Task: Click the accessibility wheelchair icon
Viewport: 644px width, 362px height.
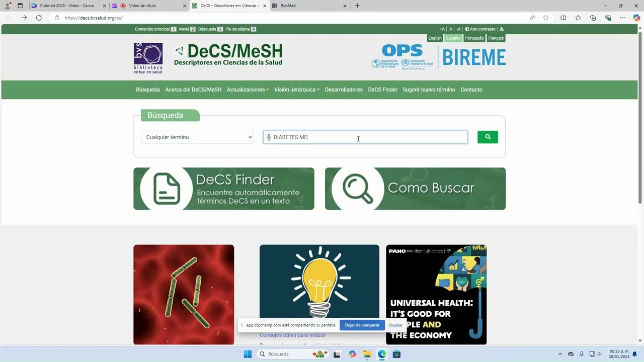Action: click(x=502, y=29)
